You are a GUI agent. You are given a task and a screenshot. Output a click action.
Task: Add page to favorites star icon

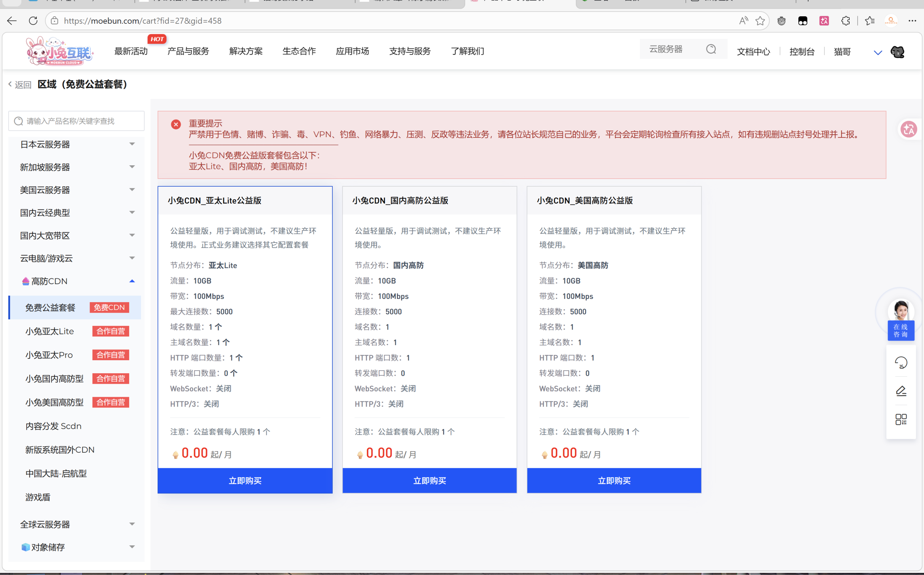(760, 21)
